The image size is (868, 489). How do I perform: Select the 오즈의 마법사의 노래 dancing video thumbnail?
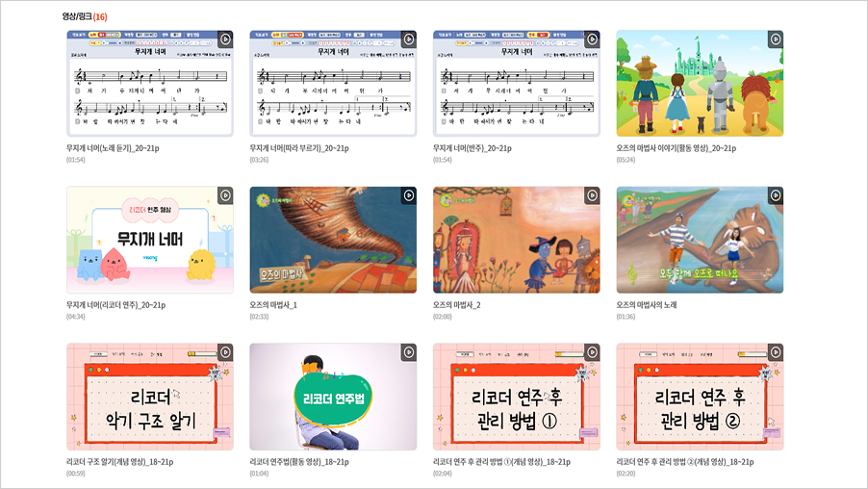point(700,240)
